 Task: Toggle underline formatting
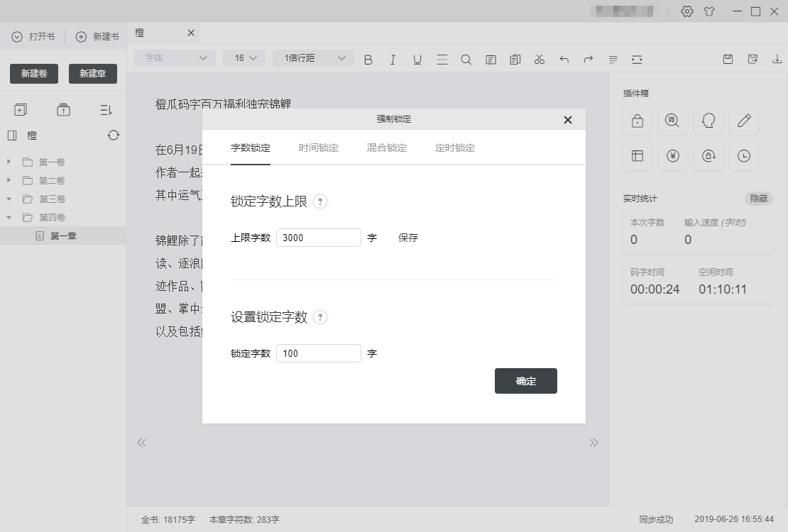coord(417,60)
